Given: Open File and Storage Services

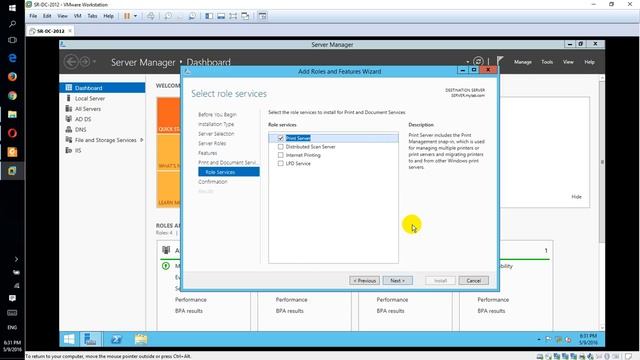Looking at the screenshot, I should pyautogui.click(x=105, y=140).
